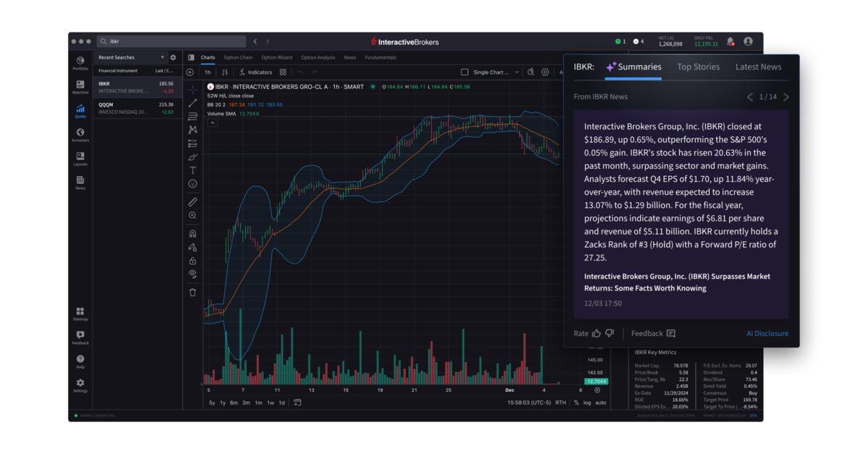Open the Recent Searches dropdown

130,56
